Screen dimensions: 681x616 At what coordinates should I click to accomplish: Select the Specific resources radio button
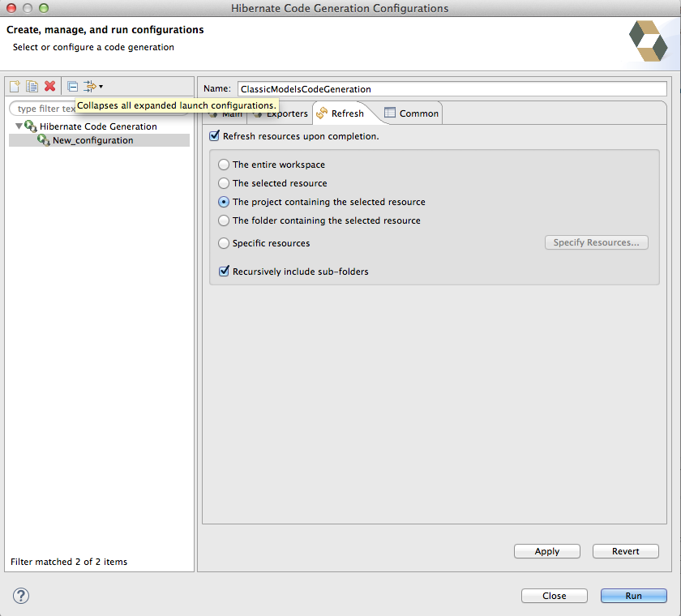pyautogui.click(x=224, y=243)
